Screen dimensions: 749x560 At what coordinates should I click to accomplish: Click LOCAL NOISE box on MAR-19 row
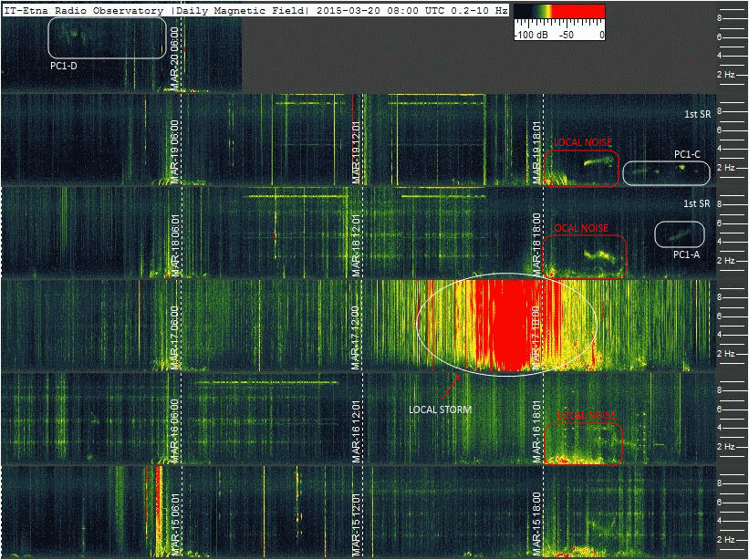point(580,168)
